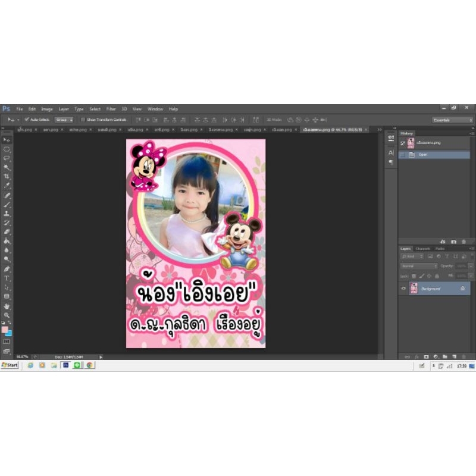This screenshot has height=476, width=476.
Task: Open the Filter menu
Action: click(111, 109)
